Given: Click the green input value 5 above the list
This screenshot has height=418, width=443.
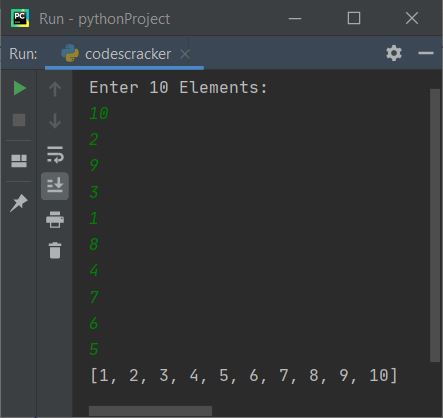Looking at the screenshot, I should (x=94, y=349).
